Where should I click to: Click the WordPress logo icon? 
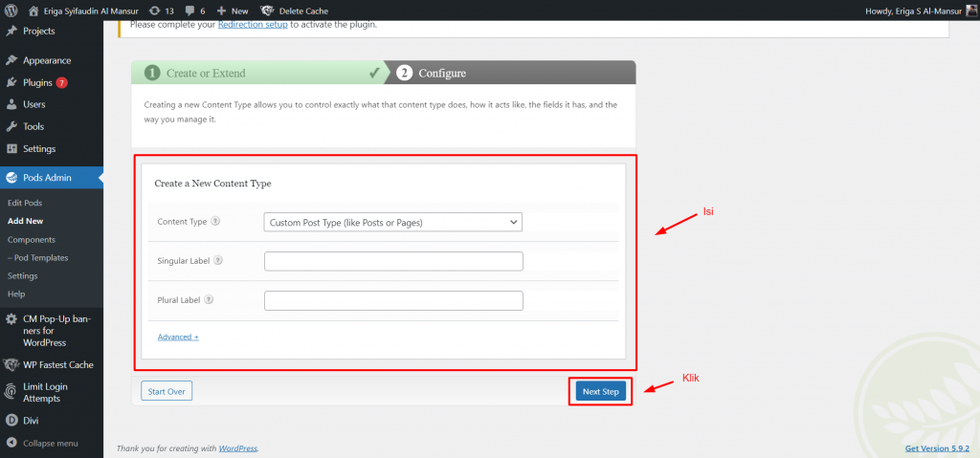point(11,11)
